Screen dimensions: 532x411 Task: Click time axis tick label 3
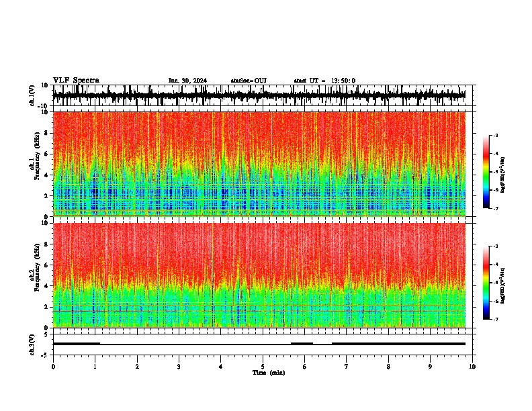tap(179, 367)
